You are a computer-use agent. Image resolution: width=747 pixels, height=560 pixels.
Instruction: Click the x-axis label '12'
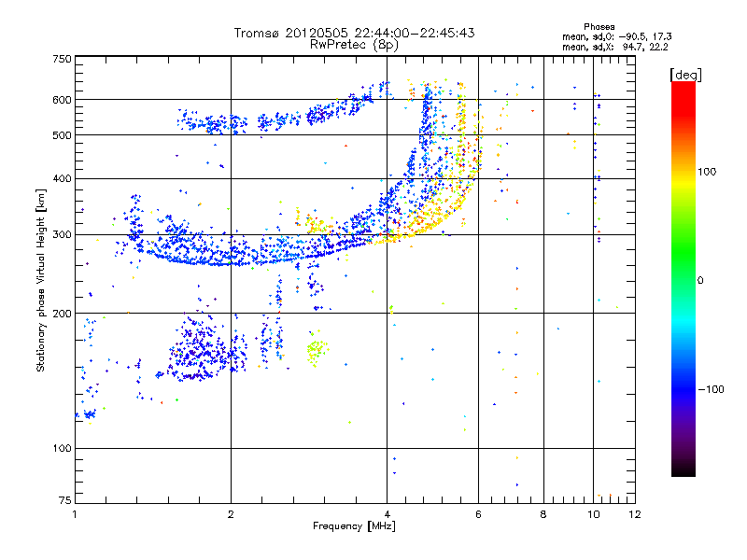point(635,514)
